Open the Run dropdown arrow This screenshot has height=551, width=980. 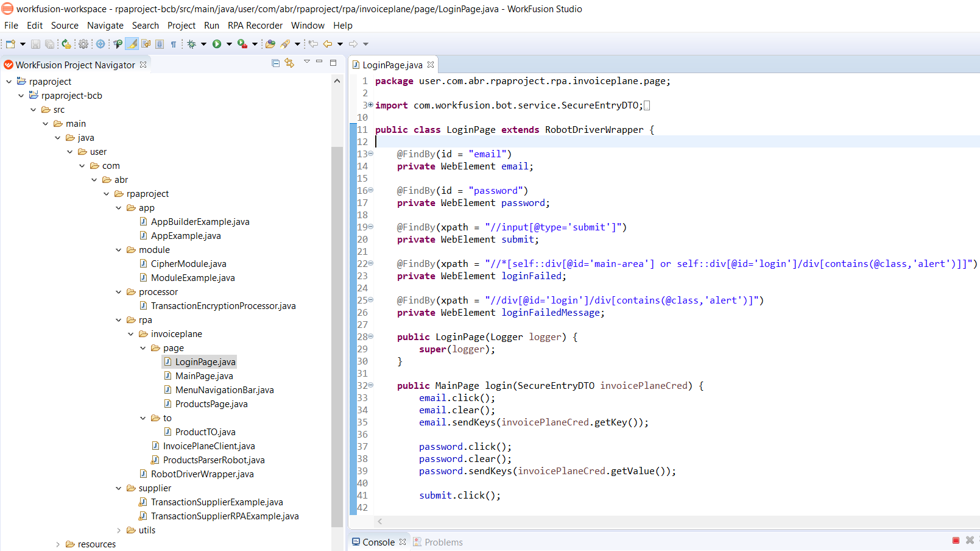point(229,44)
